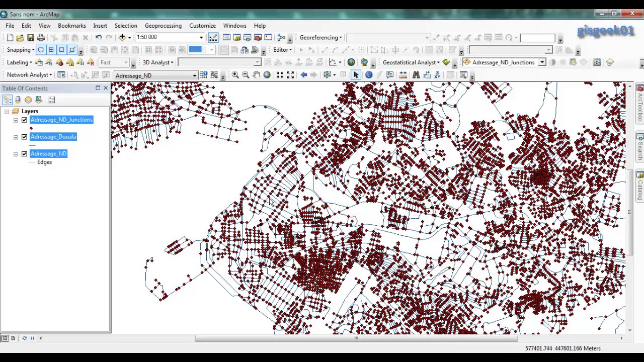This screenshot has height=362, width=644.
Task: Open the Bookmarks menu
Action: pyautogui.click(x=72, y=26)
